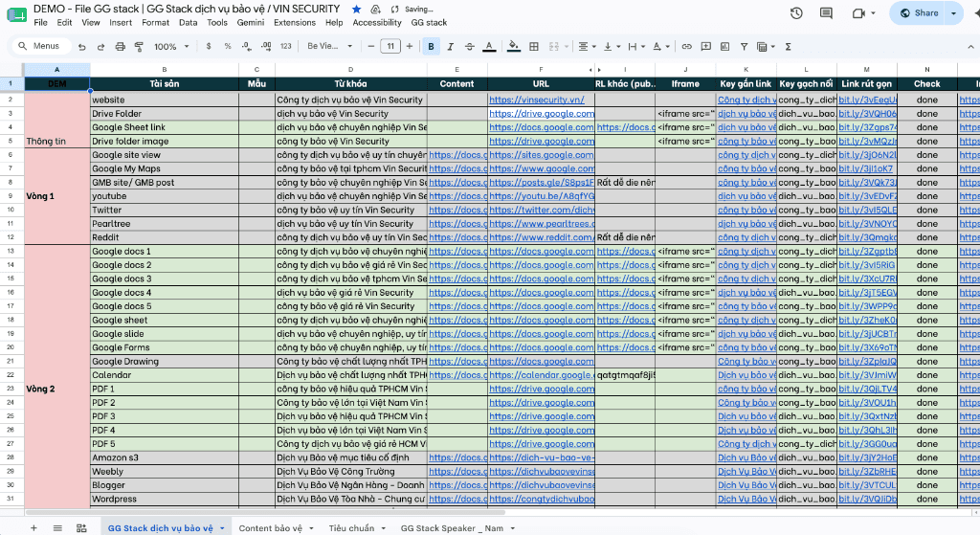The height and width of the screenshot is (535, 980).
Task: Open text rotation dropdown
Action: [660, 46]
